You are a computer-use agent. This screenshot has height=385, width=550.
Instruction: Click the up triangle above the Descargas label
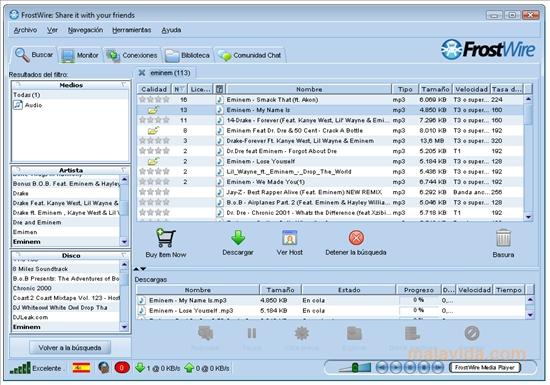point(136,269)
